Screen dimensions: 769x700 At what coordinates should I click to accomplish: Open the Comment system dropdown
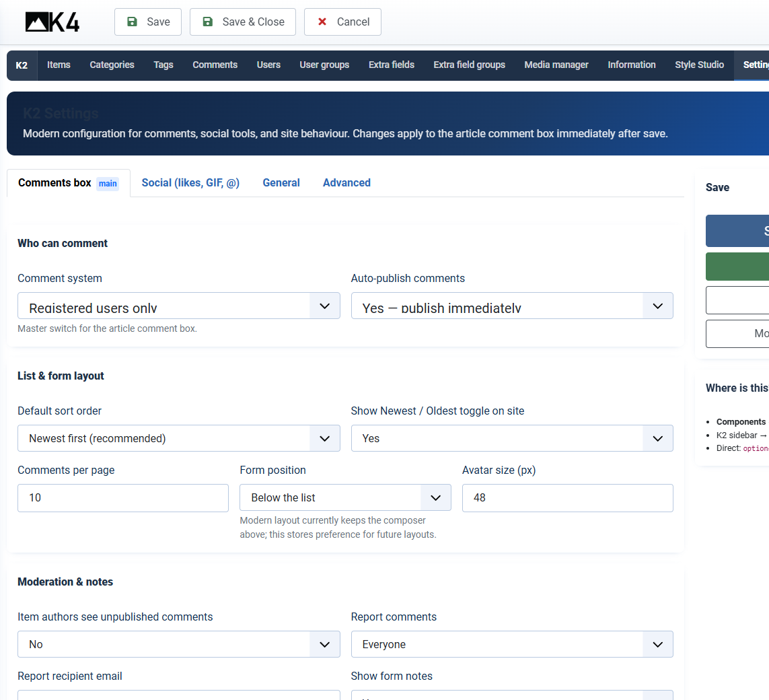click(x=178, y=306)
